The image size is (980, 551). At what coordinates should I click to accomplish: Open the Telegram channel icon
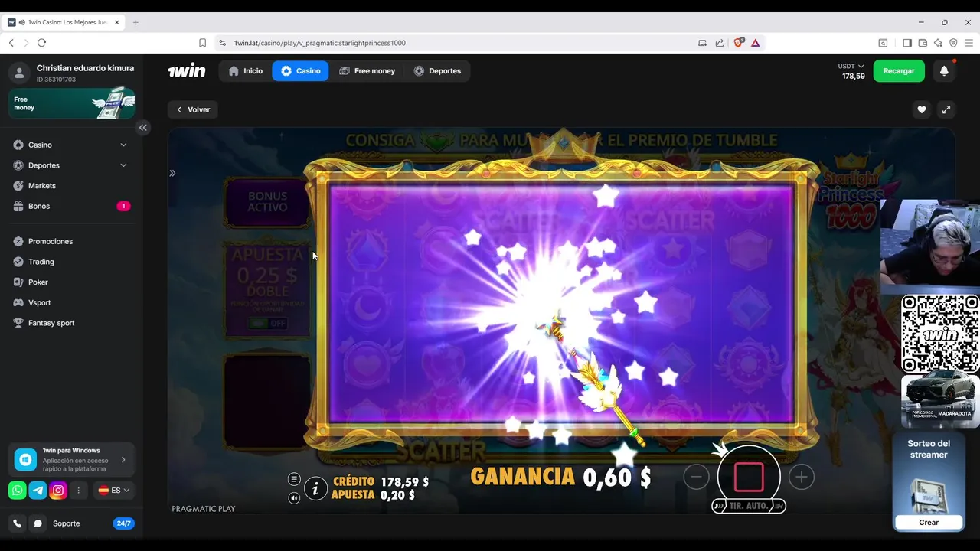coord(38,491)
